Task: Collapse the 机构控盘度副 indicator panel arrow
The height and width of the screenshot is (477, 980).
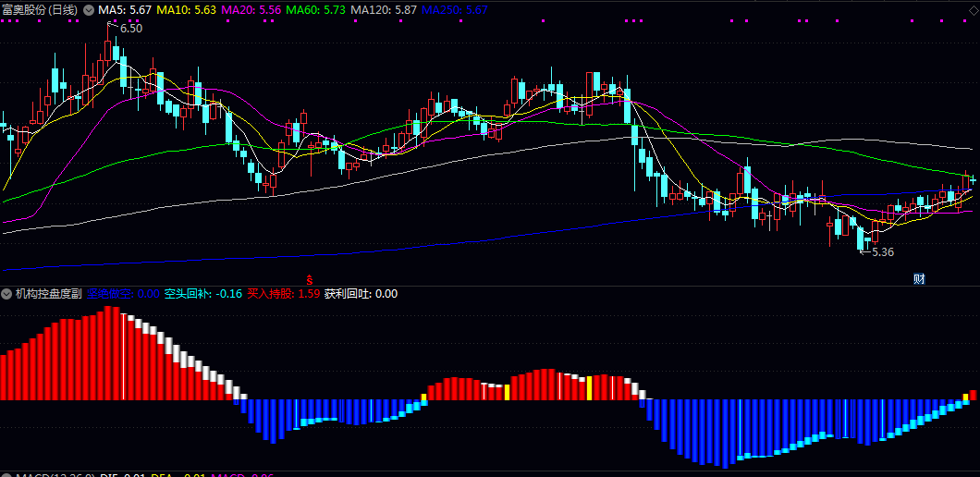Action: [7, 294]
